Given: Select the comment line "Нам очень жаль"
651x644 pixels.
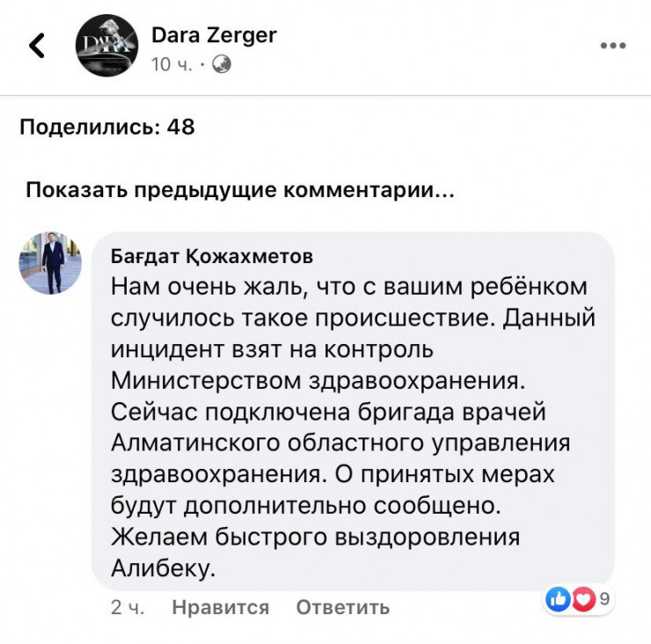Looking at the screenshot, I should [347, 288].
